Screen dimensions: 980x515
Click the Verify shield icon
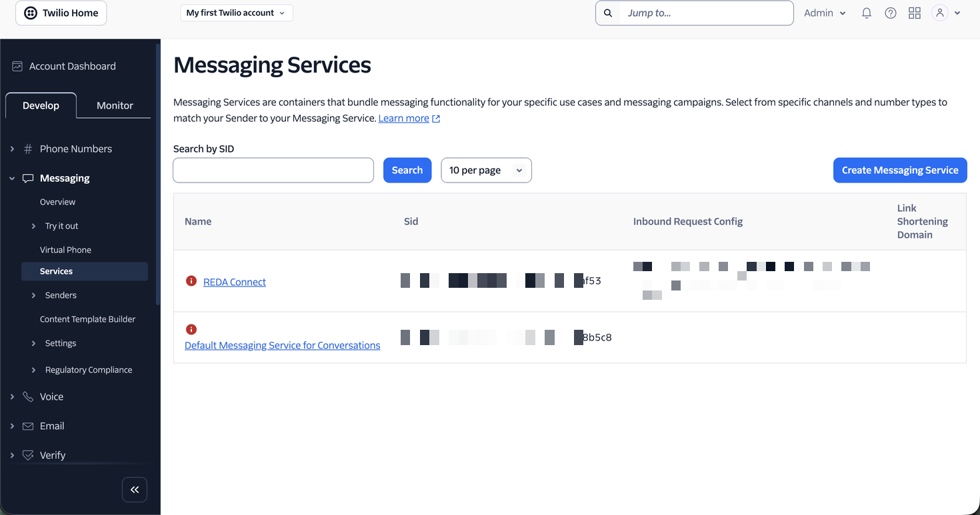pyautogui.click(x=28, y=455)
